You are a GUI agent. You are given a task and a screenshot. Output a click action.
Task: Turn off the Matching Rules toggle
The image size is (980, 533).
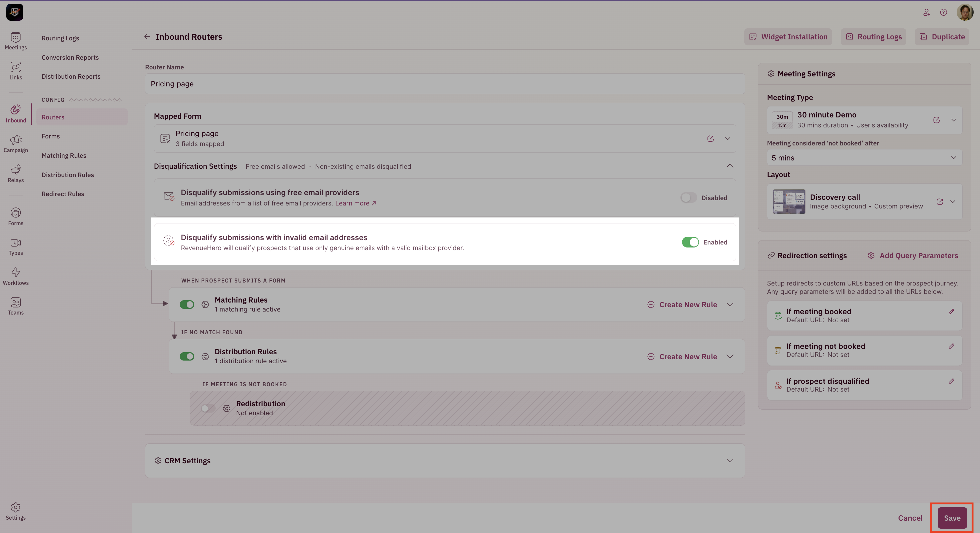pyautogui.click(x=187, y=305)
